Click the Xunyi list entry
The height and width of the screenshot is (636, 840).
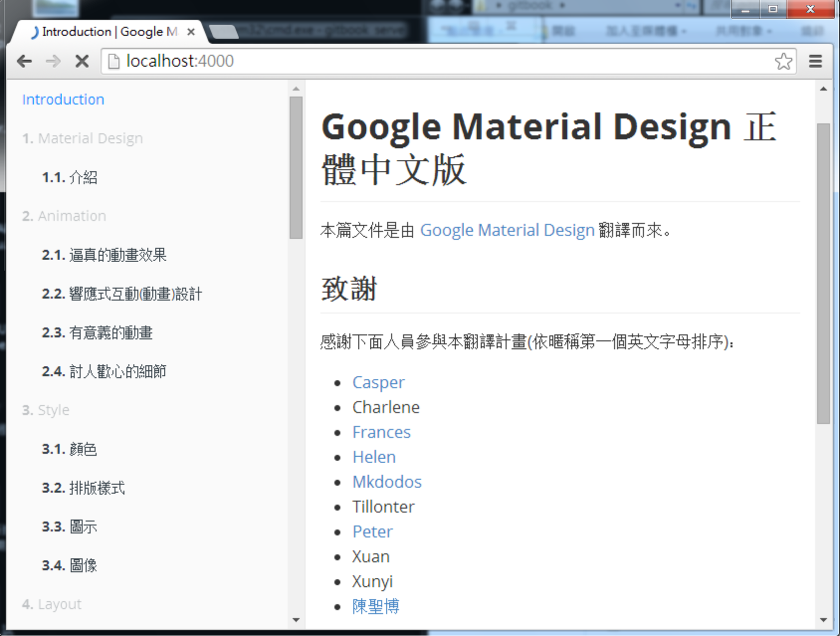[372, 581]
